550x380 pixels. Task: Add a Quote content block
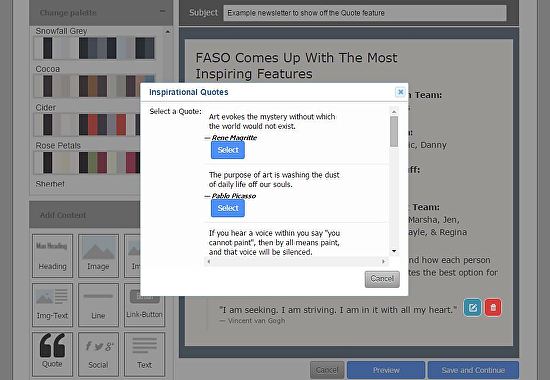[x=52, y=354]
